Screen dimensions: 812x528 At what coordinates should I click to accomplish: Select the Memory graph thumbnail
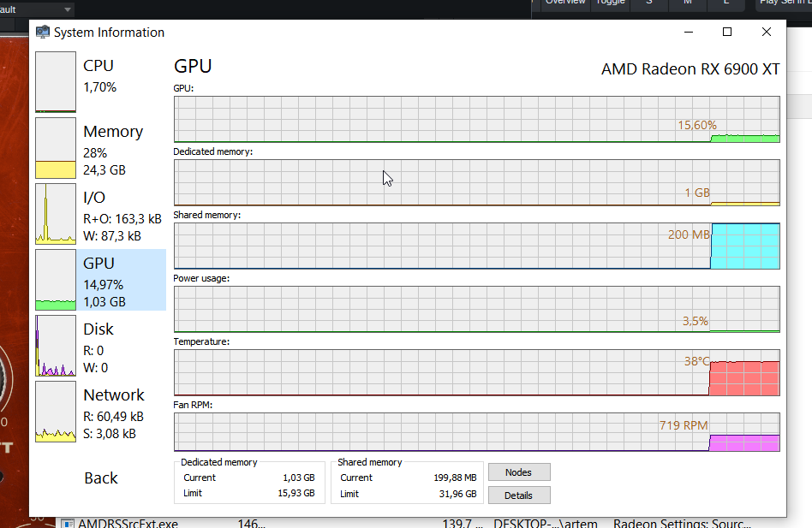56,148
